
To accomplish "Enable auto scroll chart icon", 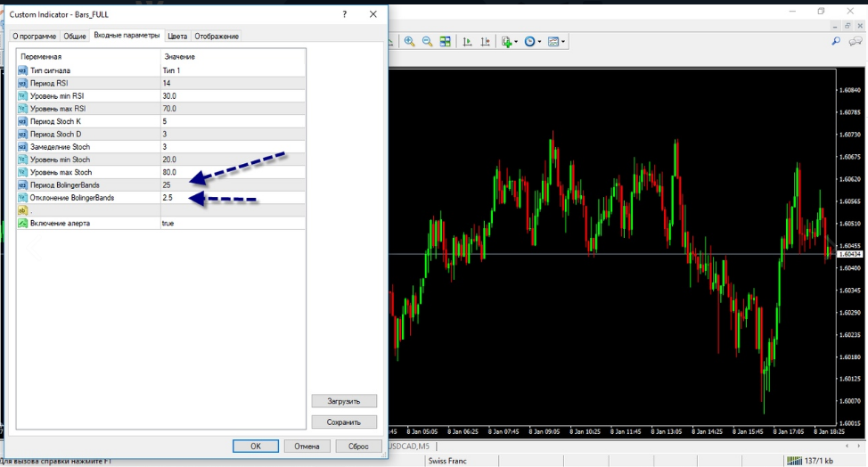I will pyautogui.click(x=467, y=42).
